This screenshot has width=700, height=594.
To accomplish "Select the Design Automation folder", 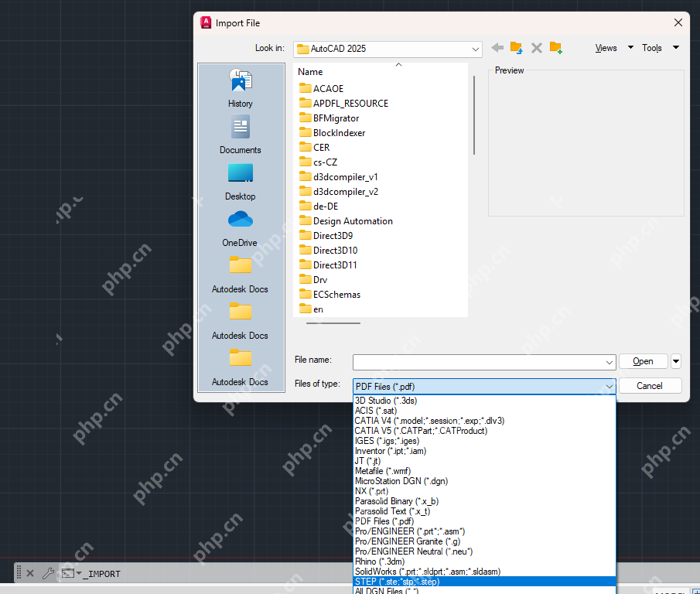I will [346, 221].
